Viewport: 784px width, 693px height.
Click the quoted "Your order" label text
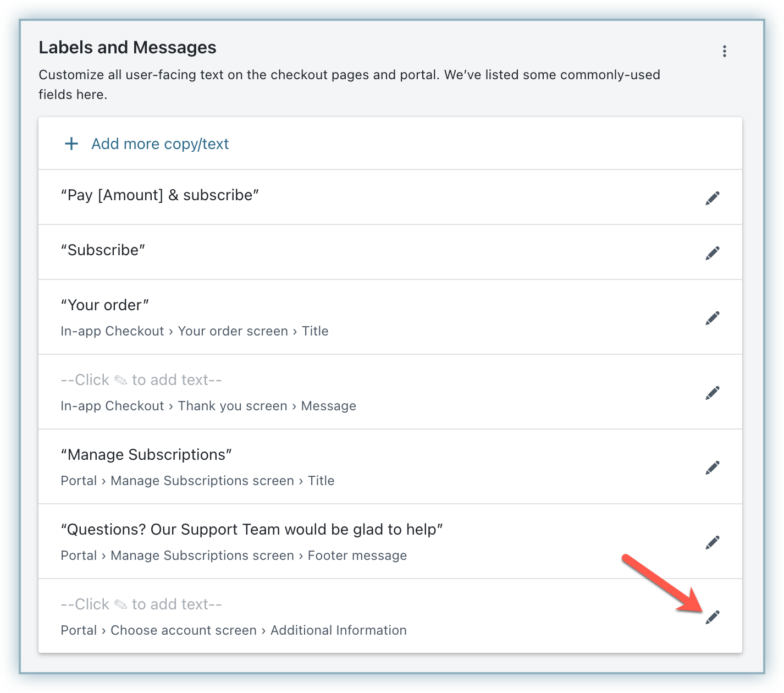tap(104, 305)
